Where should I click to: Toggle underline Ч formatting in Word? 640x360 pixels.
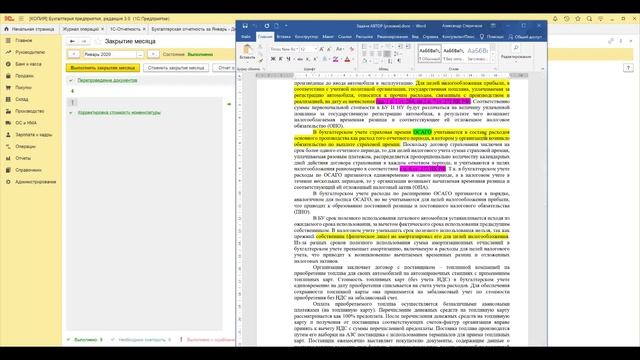click(x=289, y=60)
